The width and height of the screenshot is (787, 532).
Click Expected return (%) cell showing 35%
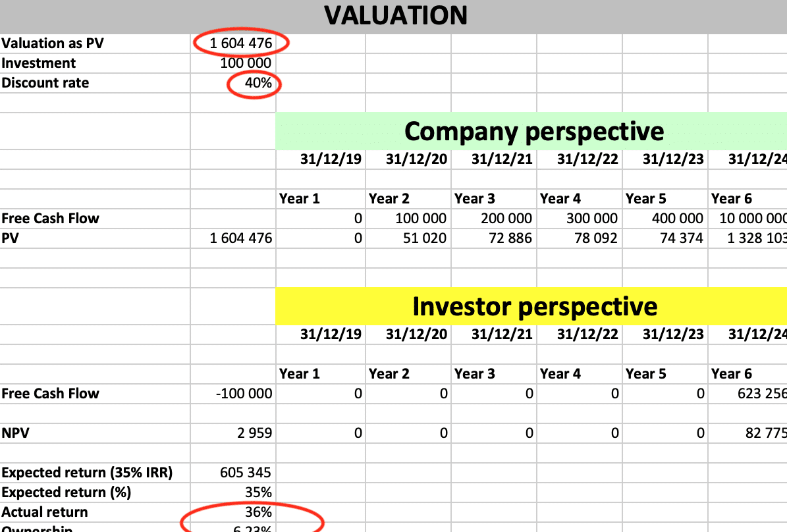click(233, 492)
